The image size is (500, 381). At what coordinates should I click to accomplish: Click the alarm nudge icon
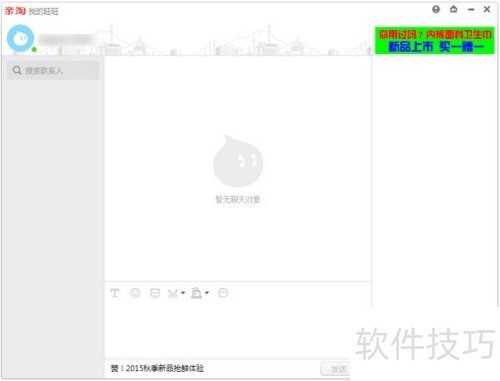pyautogui.click(x=197, y=293)
